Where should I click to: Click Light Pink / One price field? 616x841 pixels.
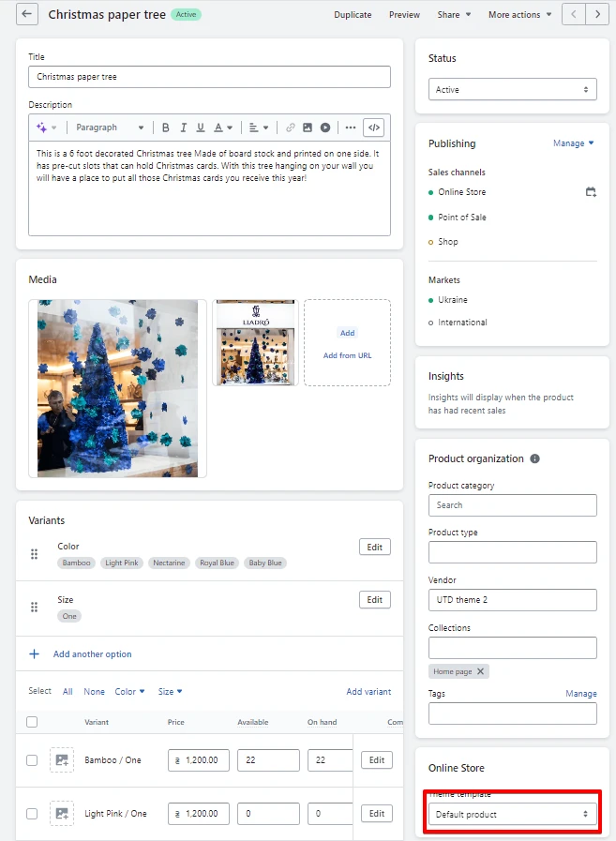tap(199, 814)
